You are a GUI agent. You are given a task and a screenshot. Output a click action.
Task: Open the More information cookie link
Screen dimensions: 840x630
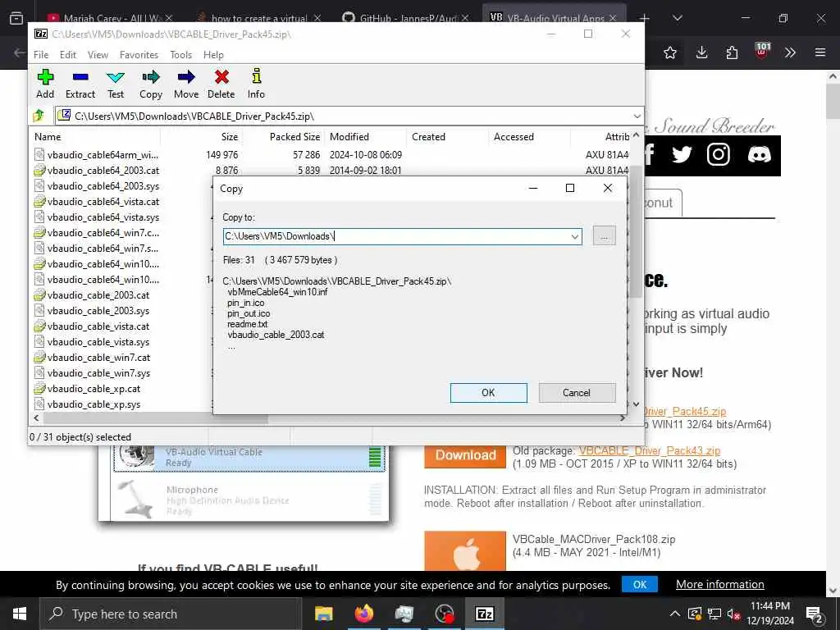pyautogui.click(x=720, y=584)
